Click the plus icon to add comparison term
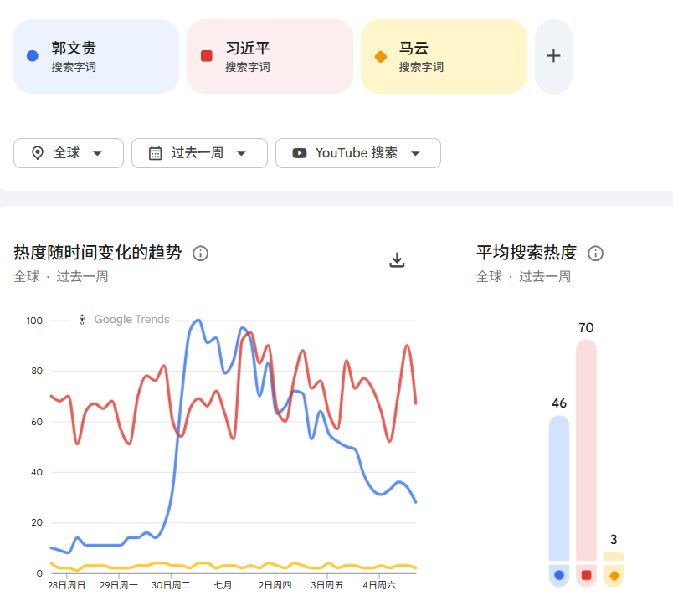The height and width of the screenshot is (616, 673). pyautogui.click(x=553, y=56)
